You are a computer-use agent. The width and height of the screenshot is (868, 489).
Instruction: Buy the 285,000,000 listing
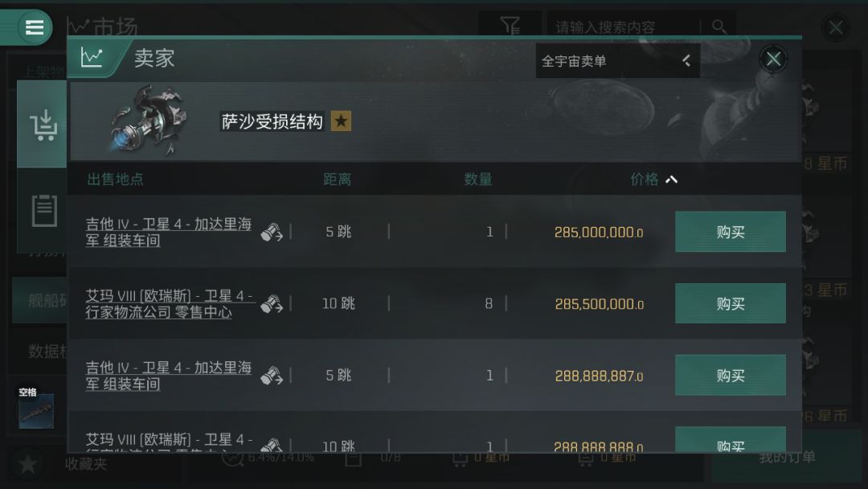click(x=730, y=232)
